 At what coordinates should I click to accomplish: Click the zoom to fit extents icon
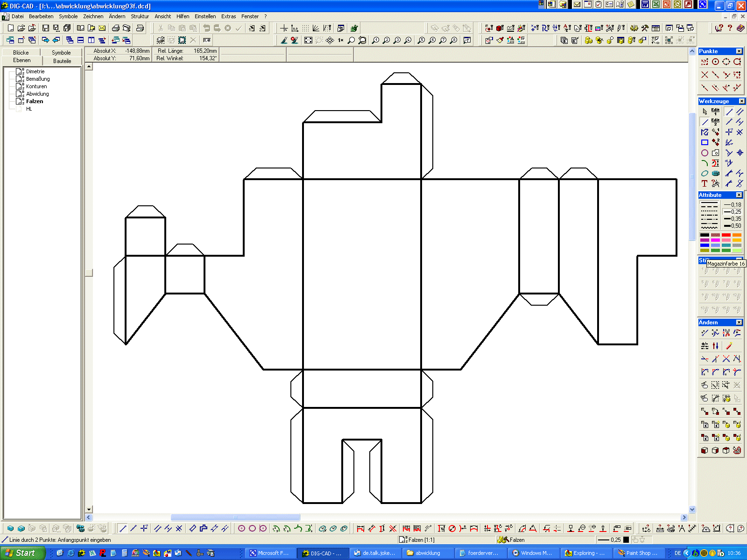[x=308, y=41]
